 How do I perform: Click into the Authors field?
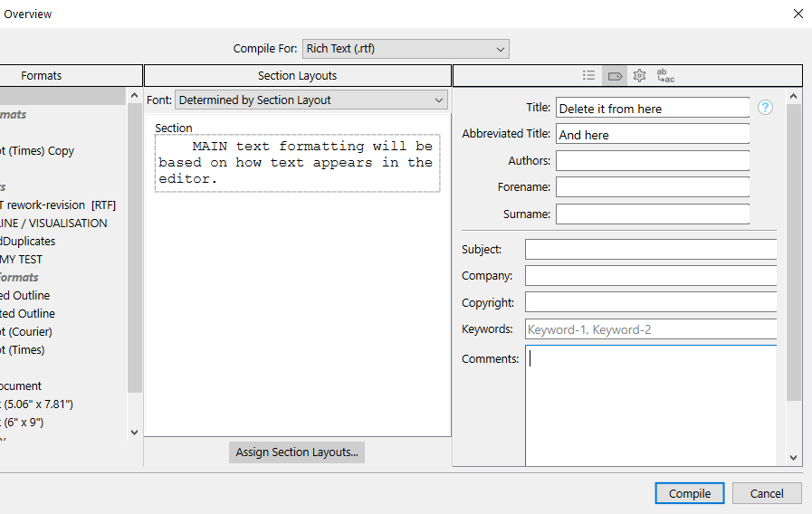point(652,161)
